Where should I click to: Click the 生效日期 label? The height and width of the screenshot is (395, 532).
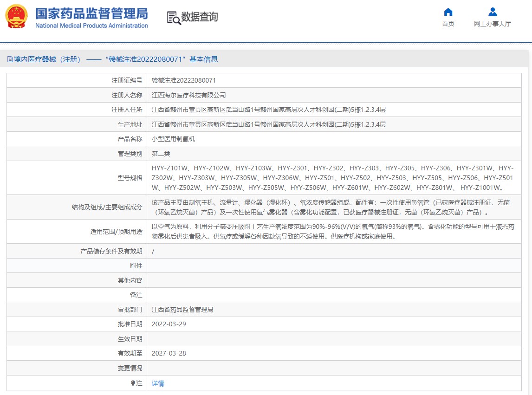[x=130, y=339]
